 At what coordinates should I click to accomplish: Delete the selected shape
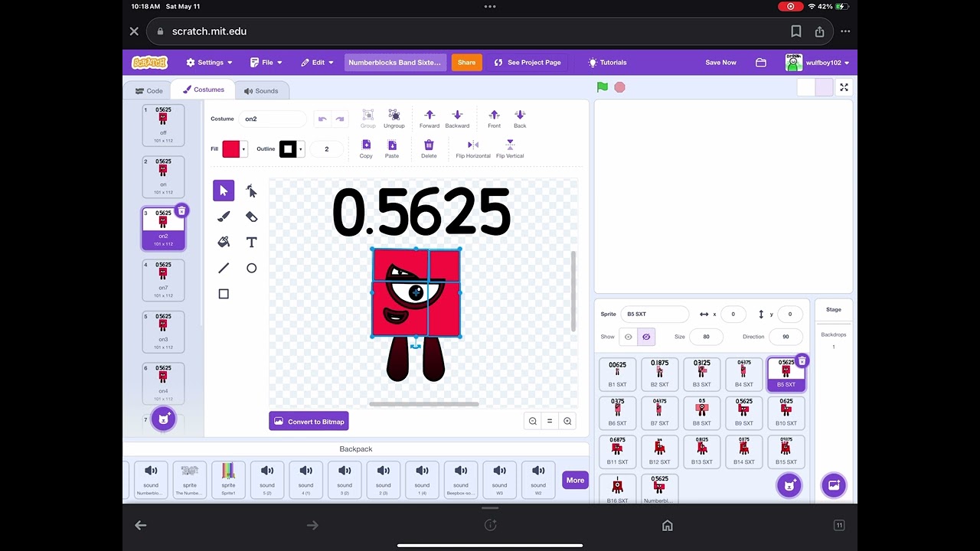tap(429, 148)
